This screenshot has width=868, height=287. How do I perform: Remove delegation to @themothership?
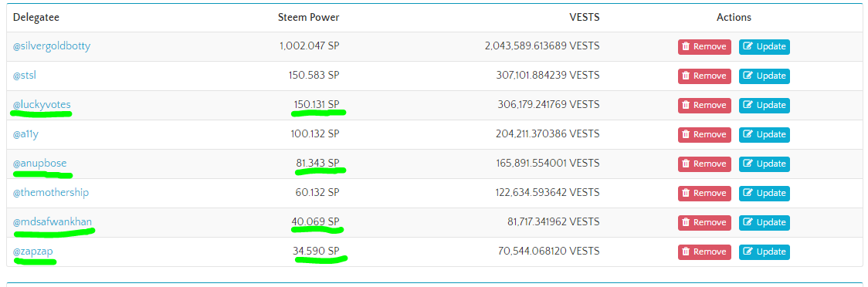click(704, 193)
